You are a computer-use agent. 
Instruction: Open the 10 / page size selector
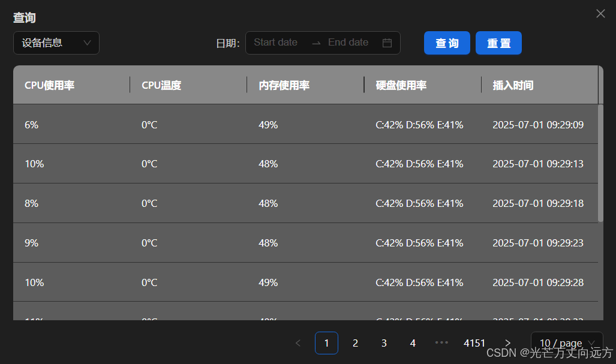tap(567, 343)
